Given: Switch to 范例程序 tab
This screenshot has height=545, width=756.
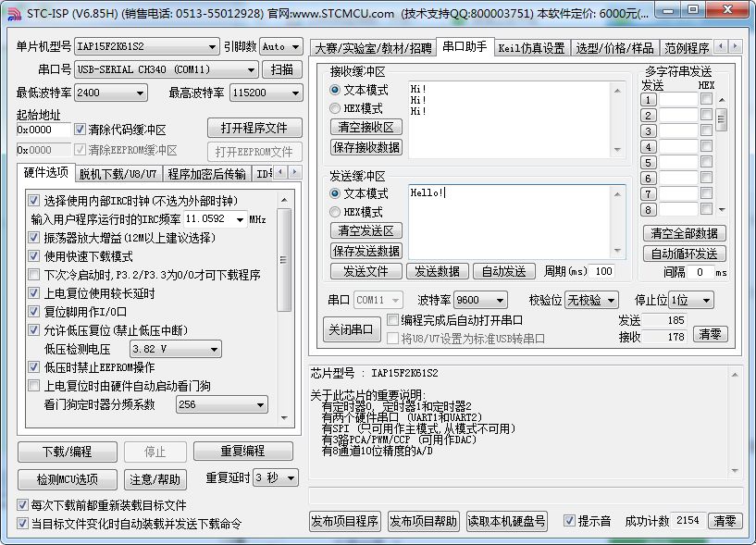Looking at the screenshot, I should 687,48.
